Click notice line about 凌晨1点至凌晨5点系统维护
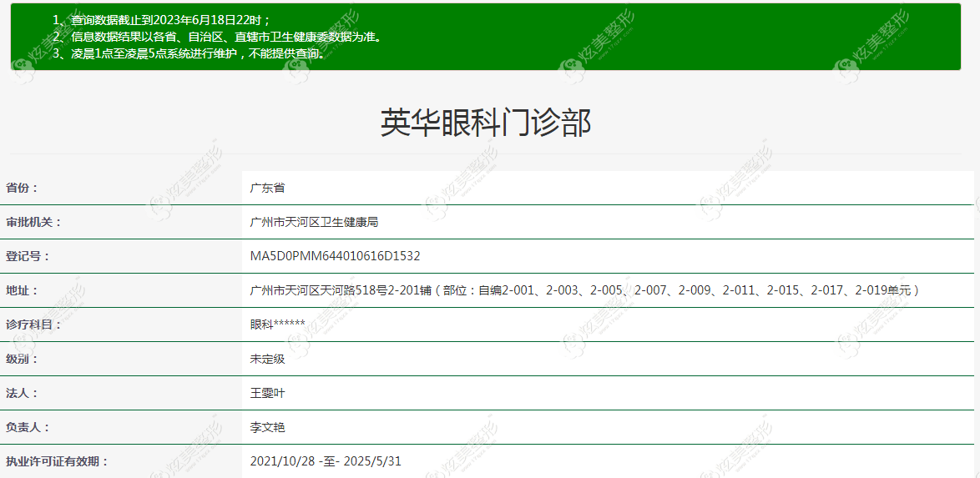The image size is (980, 478). pos(190,53)
